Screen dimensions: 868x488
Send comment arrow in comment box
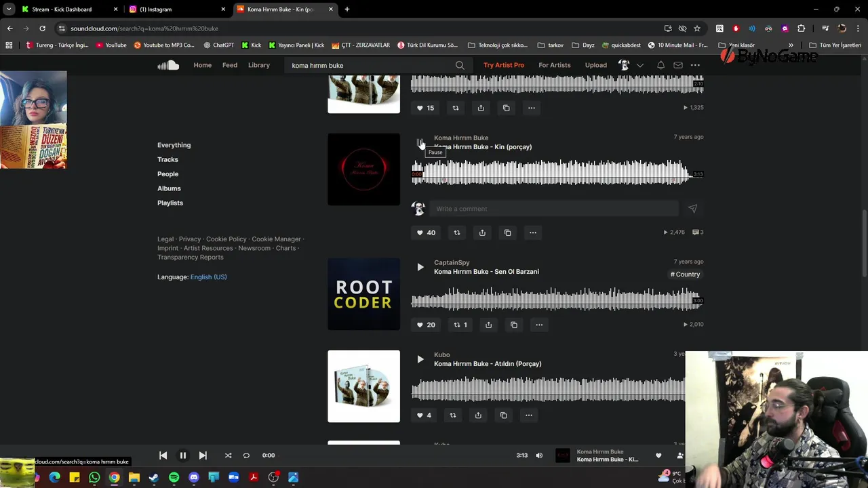click(692, 209)
